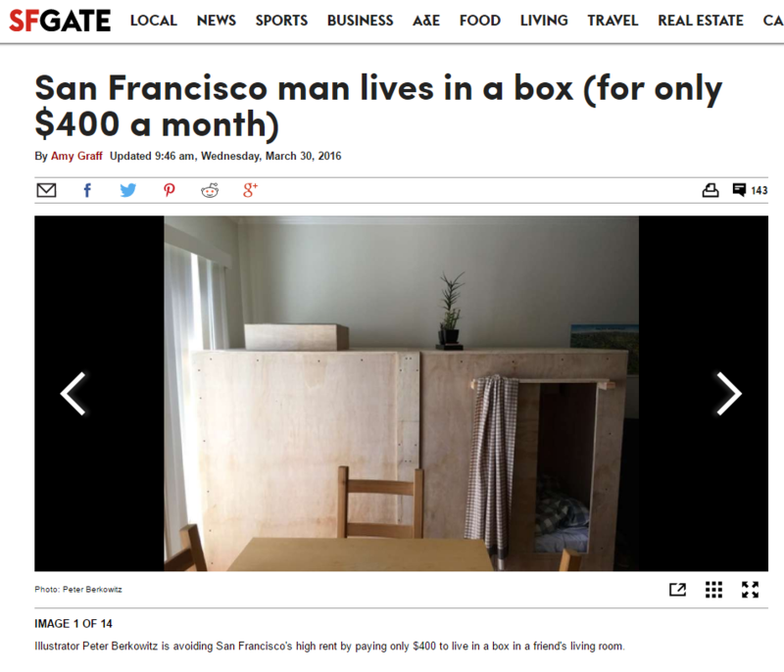The height and width of the screenshot is (672, 784).
Task: Open the FOOD section
Action: click(480, 21)
